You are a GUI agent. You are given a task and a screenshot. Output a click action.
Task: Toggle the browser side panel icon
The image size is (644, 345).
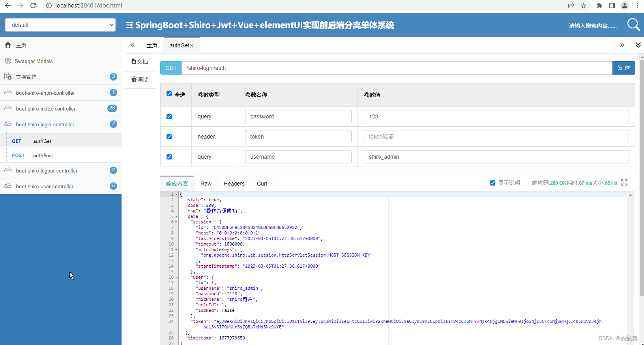point(612,6)
